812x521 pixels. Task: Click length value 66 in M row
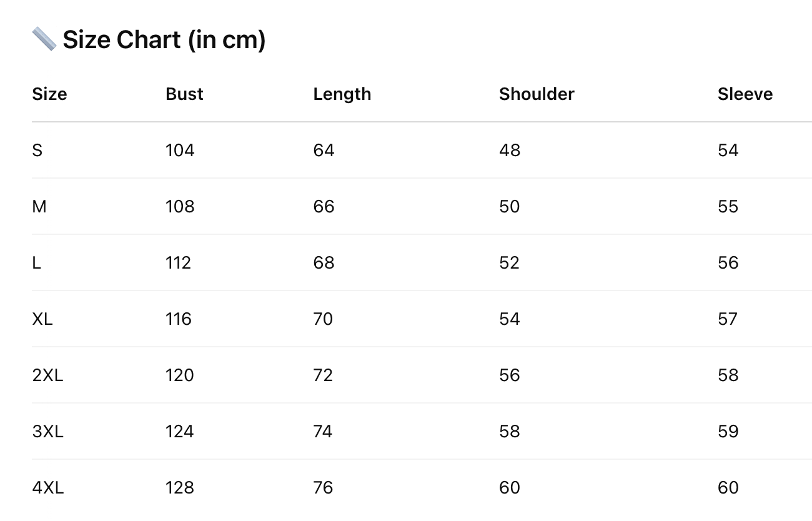[x=324, y=207]
